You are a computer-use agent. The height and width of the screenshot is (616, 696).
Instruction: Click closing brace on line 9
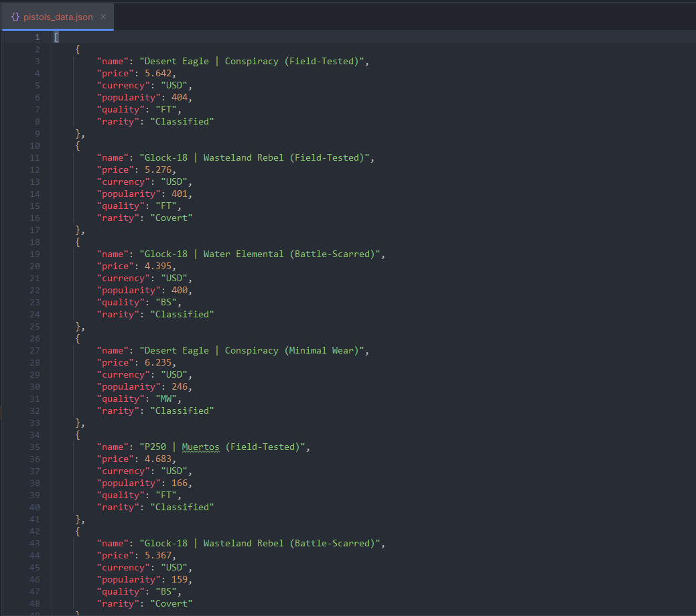pyautogui.click(x=78, y=134)
